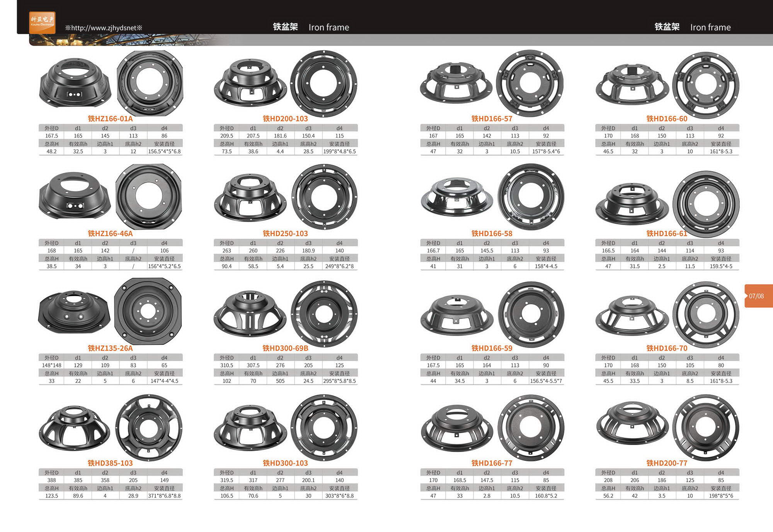Image resolution: width=773 pixels, height=532 pixels.
Task: Select the orange 07/08 page tab
Action: pyautogui.click(x=758, y=296)
